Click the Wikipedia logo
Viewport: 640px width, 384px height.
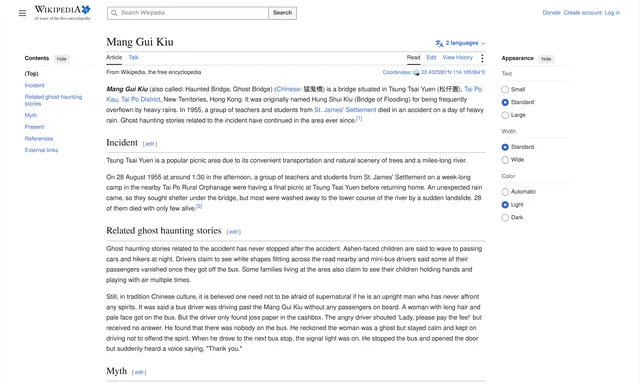[x=62, y=13]
